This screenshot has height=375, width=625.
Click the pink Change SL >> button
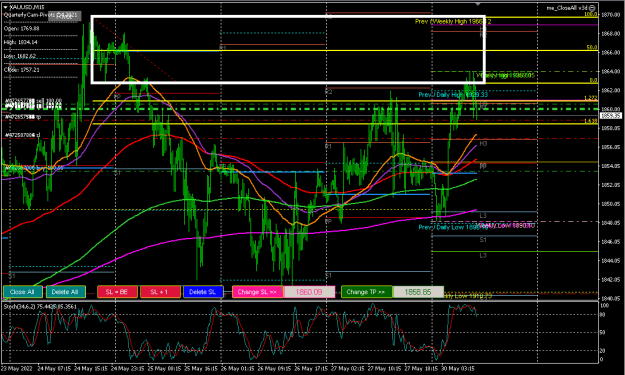pyautogui.click(x=257, y=292)
